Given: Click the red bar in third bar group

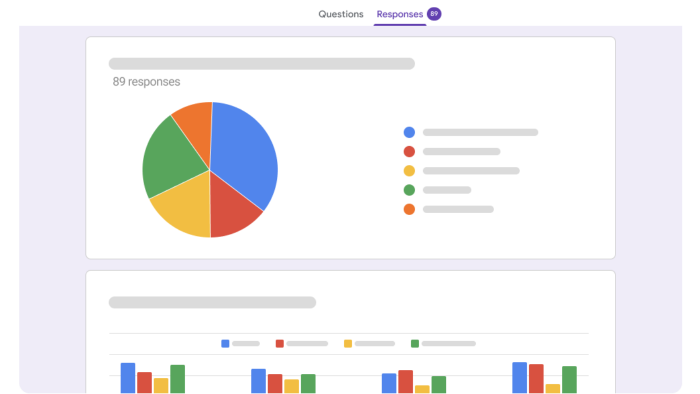Looking at the screenshot, I should point(405,382).
